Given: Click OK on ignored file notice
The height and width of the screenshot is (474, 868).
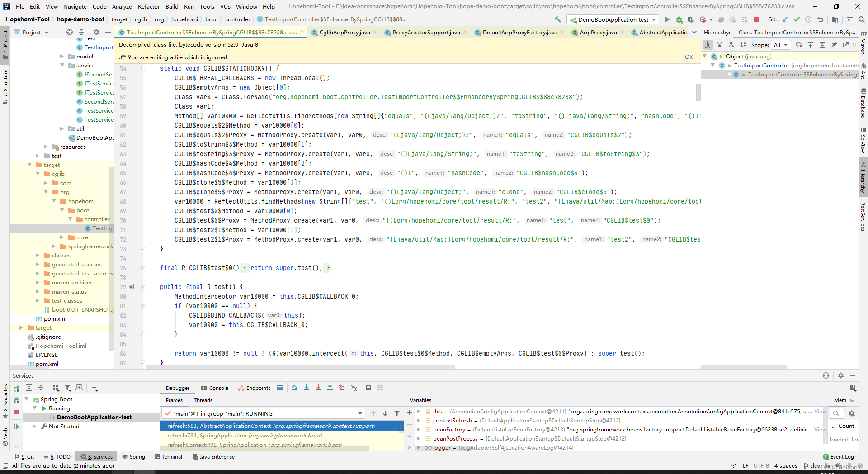Looking at the screenshot, I should (x=689, y=57).
